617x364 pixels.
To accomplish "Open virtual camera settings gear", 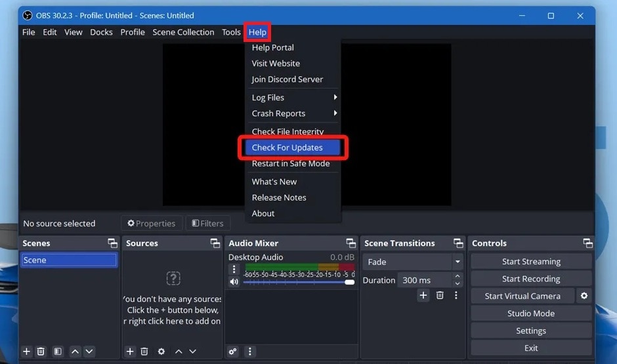I will click(x=584, y=296).
